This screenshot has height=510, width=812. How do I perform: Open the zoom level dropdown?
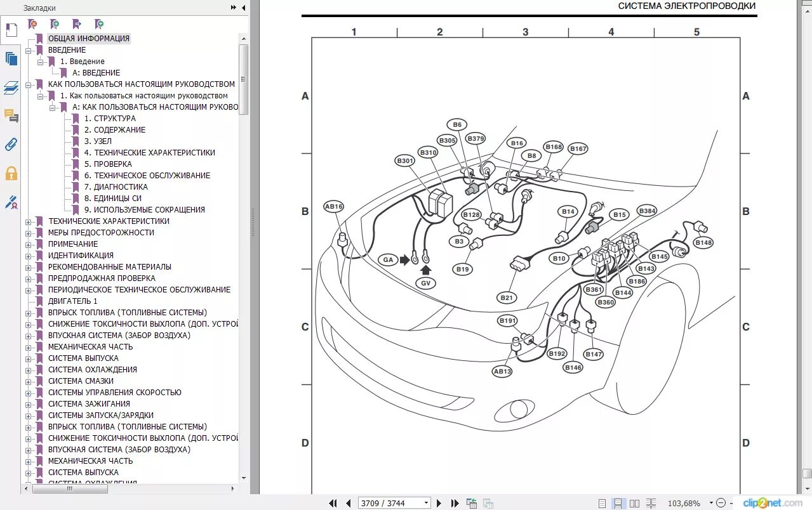click(711, 502)
